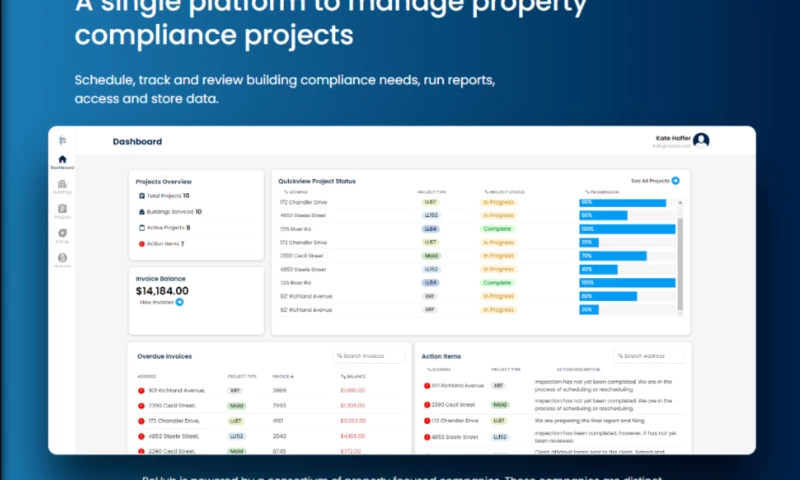
Task: Click the Dashboard page title
Action: 137,142
